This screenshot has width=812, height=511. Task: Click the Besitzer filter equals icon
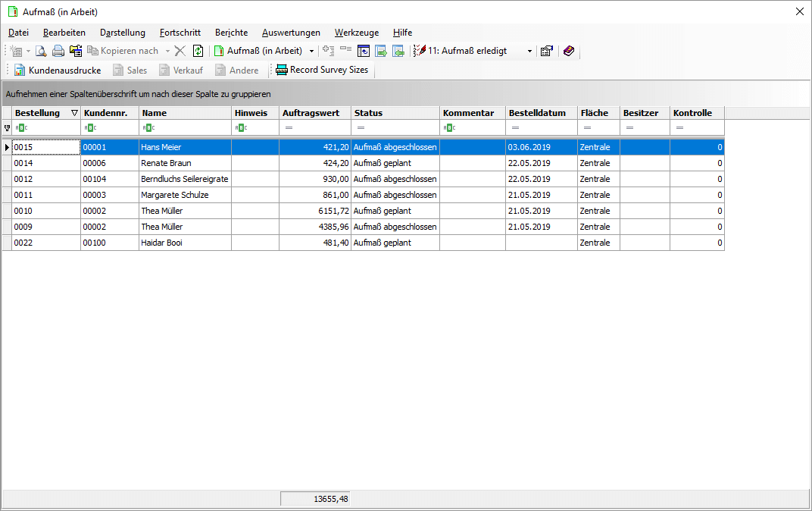[629, 128]
